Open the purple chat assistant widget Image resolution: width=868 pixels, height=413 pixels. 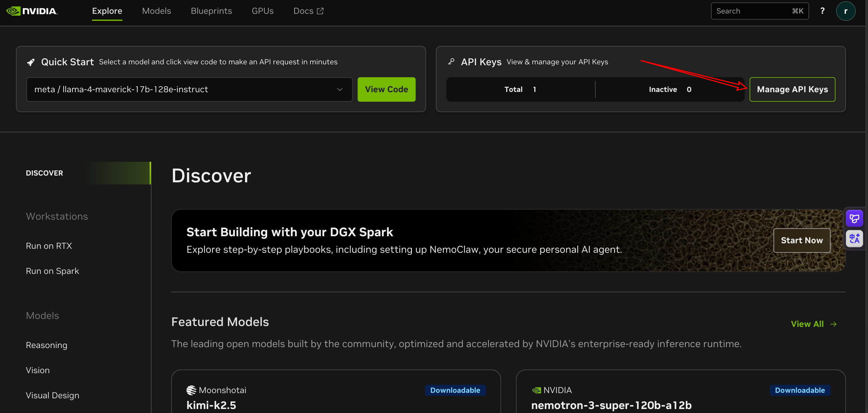(854, 218)
